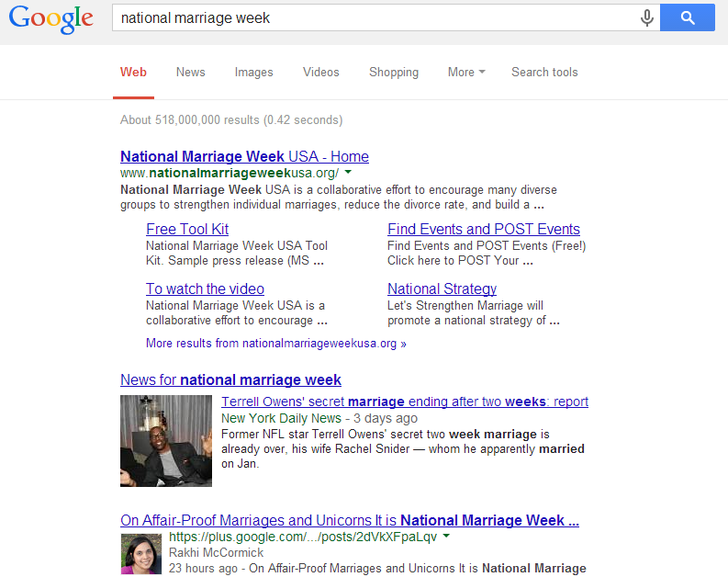728x577 pixels.
Task: Expand arrow next to plus.google.com URL
Action: (x=446, y=537)
